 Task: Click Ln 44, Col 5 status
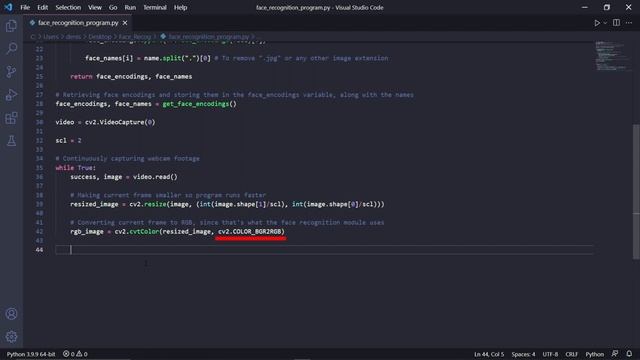489,354
